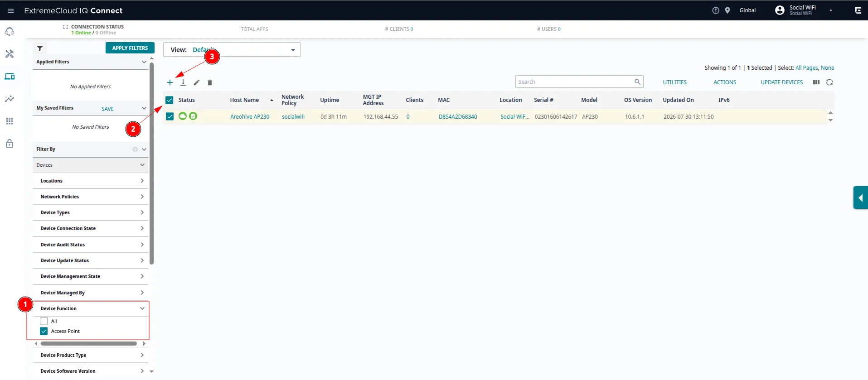This screenshot has height=380, width=868.
Task: Click the filter panel horizontal scrollbar
Action: (x=89, y=344)
